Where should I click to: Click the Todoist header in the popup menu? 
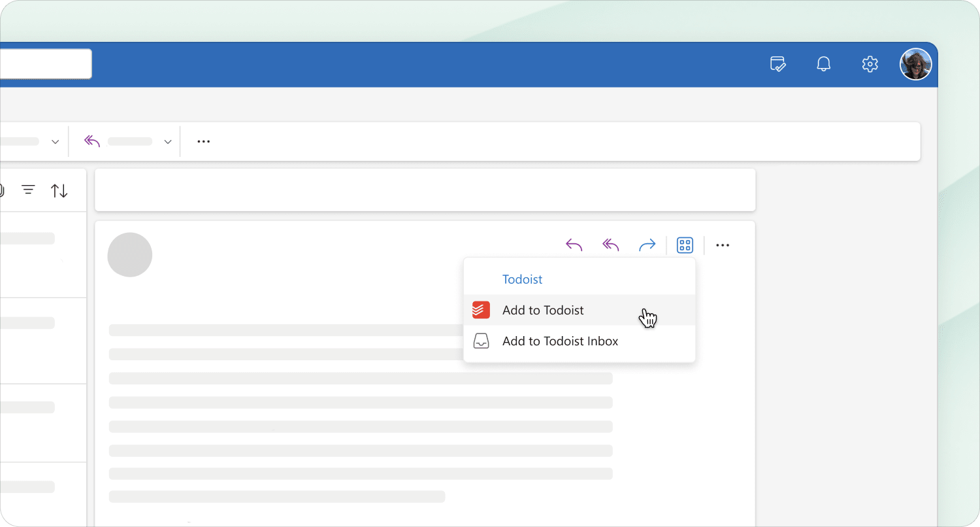pos(522,279)
